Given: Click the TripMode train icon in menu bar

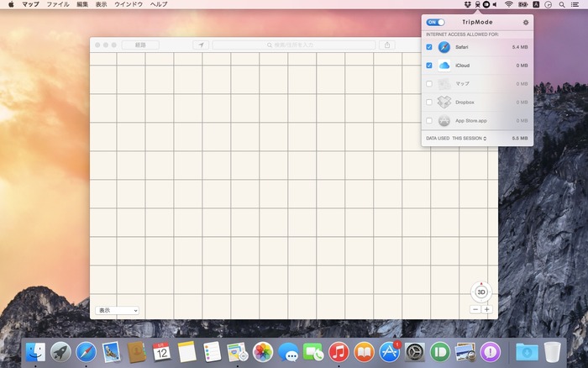Looking at the screenshot, I should tap(477, 4).
